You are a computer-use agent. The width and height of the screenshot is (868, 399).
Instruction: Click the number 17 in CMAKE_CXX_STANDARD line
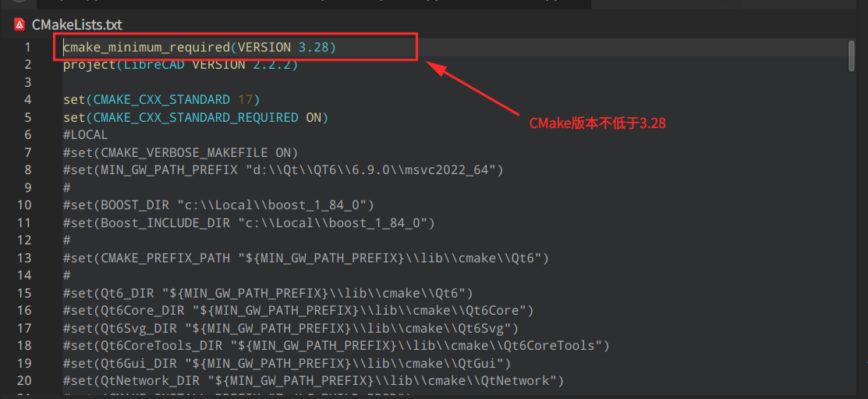pos(245,100)
